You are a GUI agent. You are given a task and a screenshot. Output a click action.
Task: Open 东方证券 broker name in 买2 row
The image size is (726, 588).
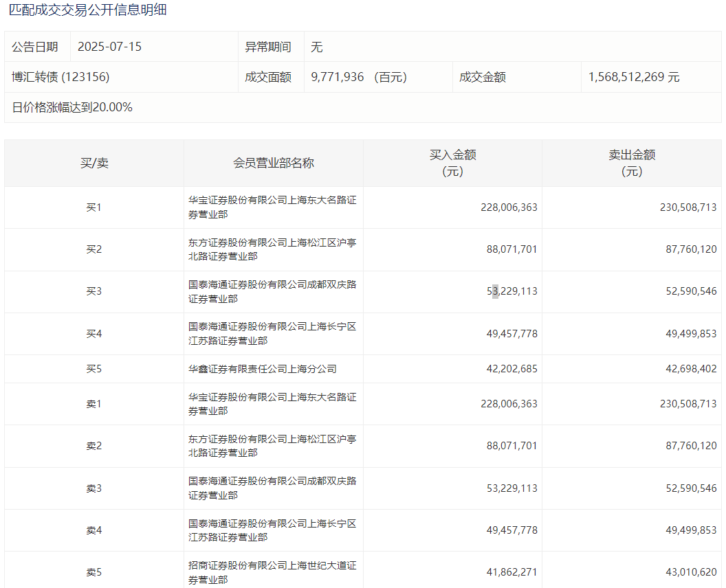[x=272, y=249]
